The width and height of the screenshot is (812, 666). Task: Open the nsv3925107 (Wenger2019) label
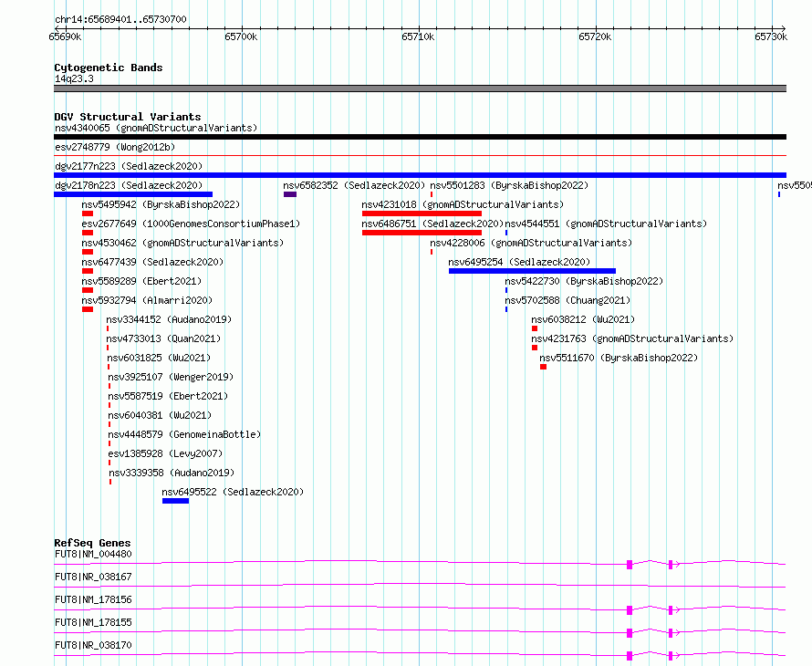[x=171, y=377]
